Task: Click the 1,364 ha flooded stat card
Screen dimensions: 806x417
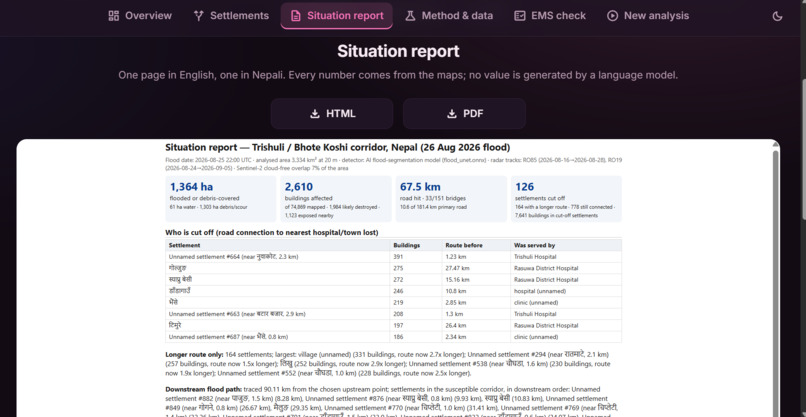Action: [221, 199]
